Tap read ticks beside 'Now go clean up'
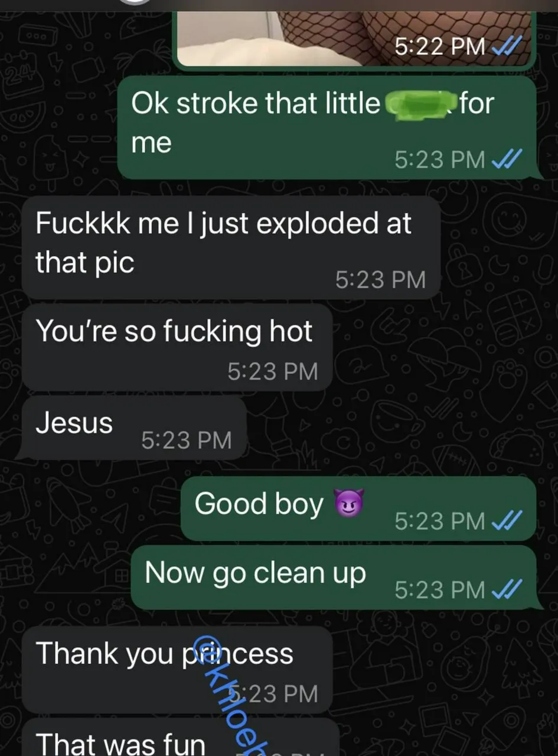This screenshot has height=756, width=558. 506,589
